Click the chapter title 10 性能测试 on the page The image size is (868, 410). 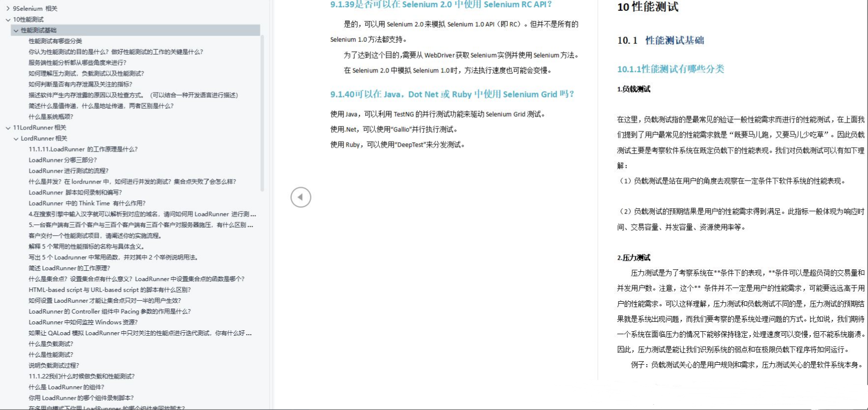(648, 7)
